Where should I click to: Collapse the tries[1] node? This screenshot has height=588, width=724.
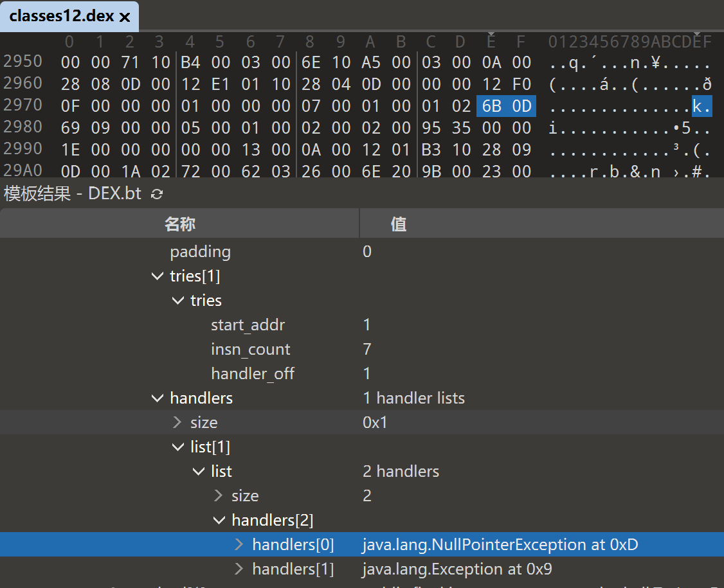[x=158, y=276]
